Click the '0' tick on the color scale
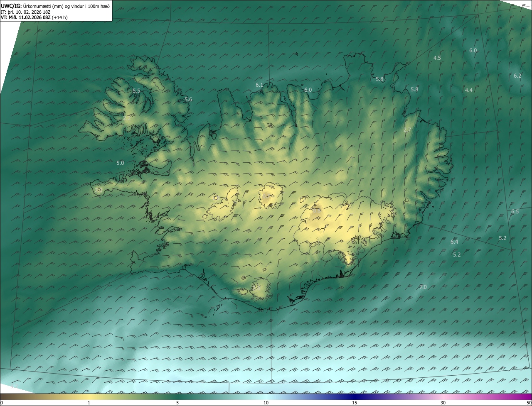Viewport: 532px width, 406px height. 2,403
